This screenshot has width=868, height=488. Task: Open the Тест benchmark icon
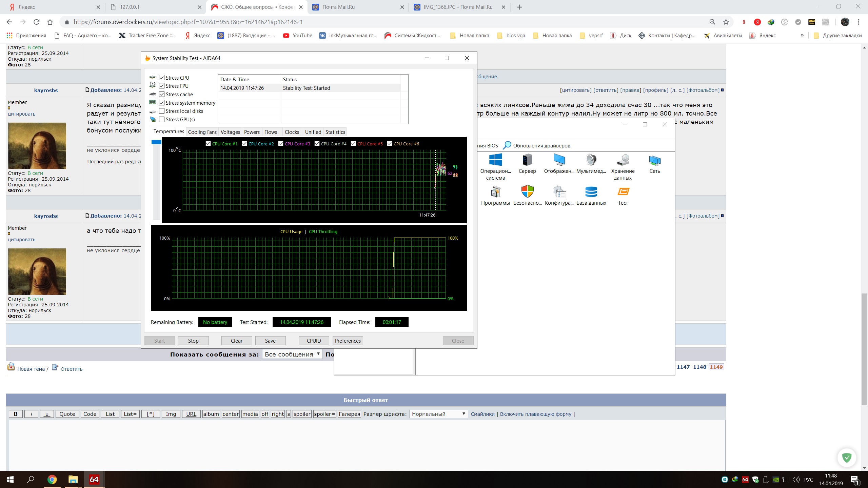[x=623, y=192]
